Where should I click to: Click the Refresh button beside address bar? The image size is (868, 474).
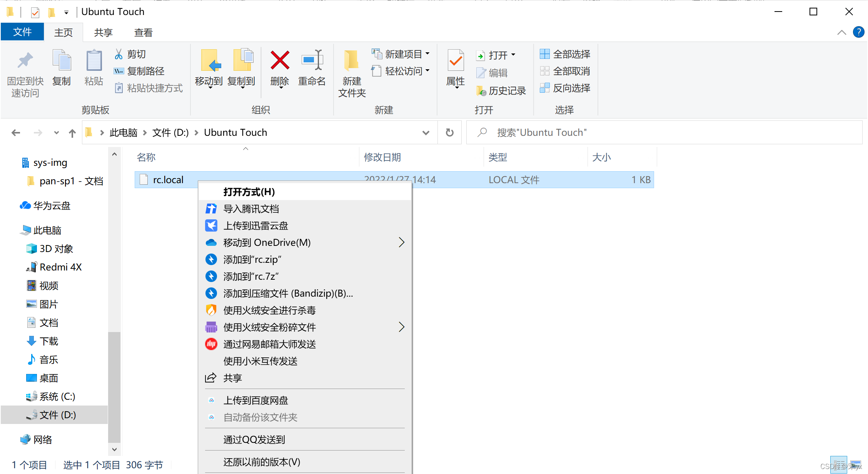449,133
